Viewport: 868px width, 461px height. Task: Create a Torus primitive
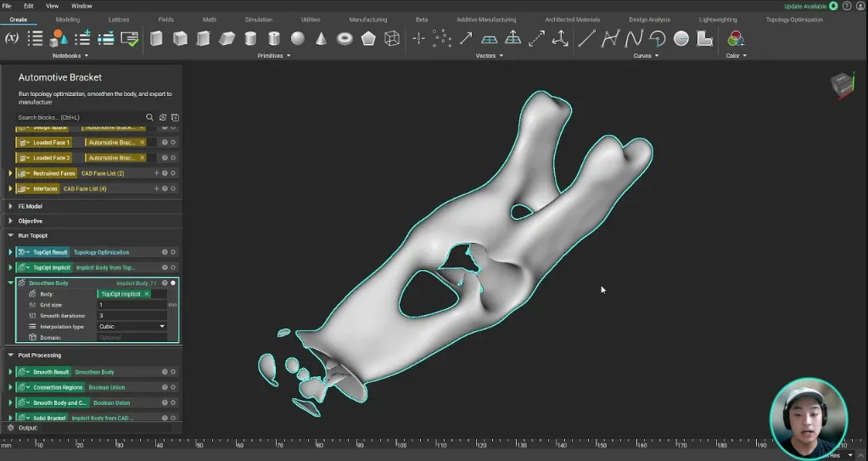[x=344, y=38]
